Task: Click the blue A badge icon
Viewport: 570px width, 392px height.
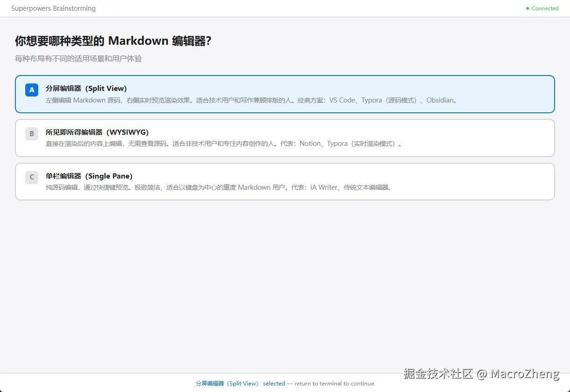Action: coord(32,90)
